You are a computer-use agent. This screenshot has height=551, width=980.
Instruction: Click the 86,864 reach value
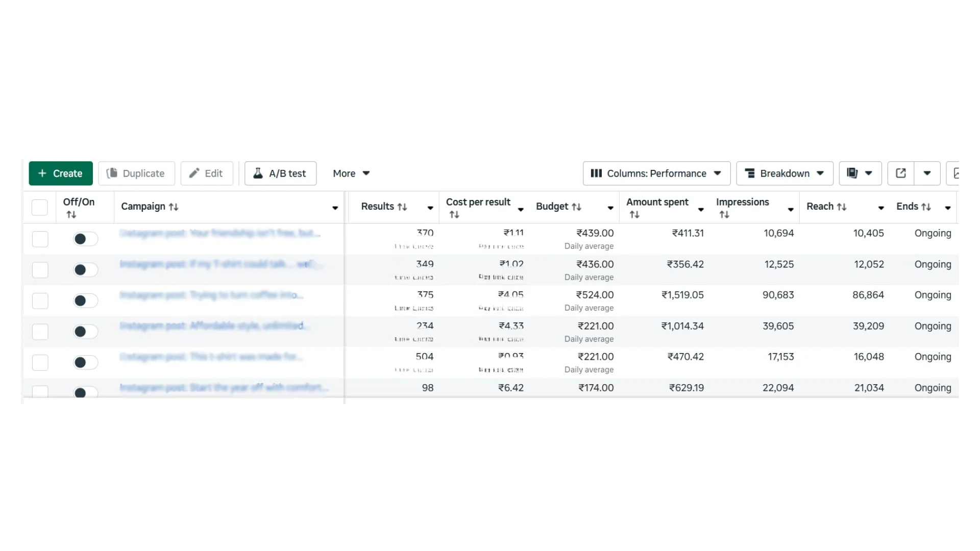[868, 295]
